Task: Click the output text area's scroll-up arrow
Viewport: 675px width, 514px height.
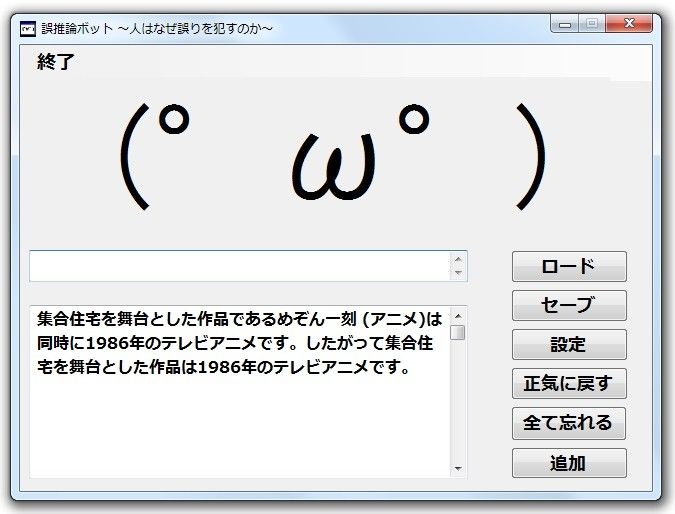Action: (458, 314)
